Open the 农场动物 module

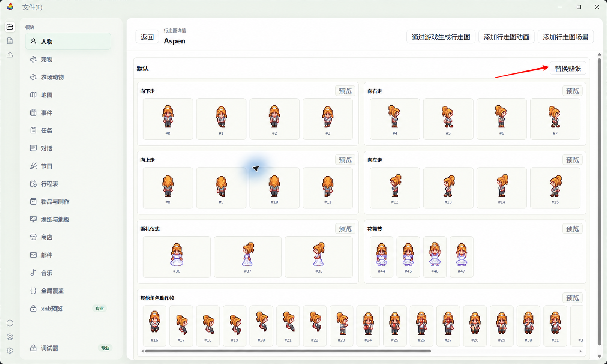[x=68, y=77]
